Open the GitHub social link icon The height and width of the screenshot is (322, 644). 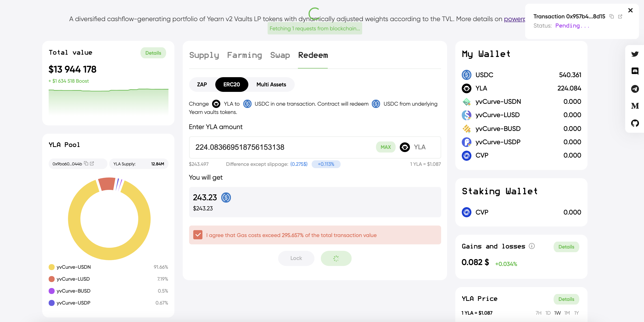click(635, 123)
